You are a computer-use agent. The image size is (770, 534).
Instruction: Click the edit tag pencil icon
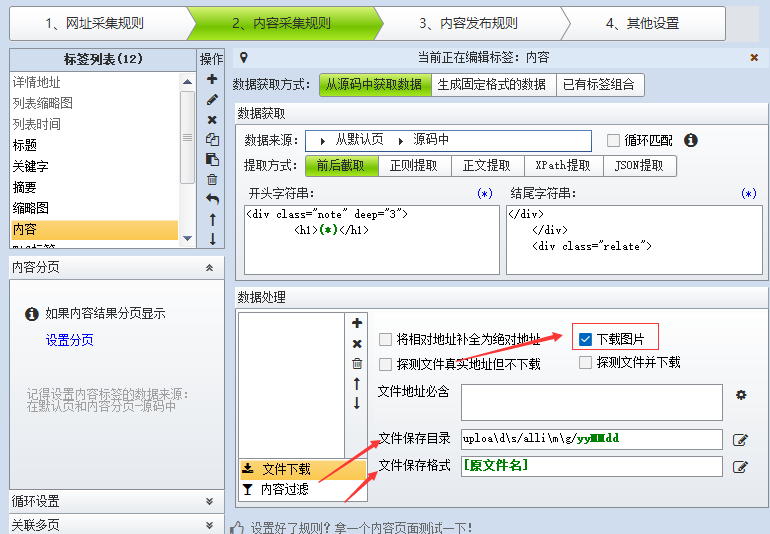tap(212, 100)
